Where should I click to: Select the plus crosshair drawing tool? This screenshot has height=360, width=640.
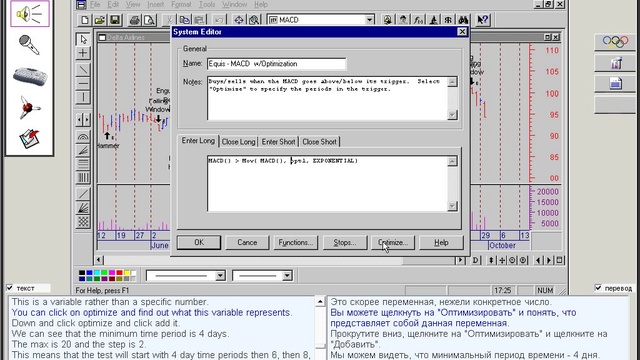point(83,53)
